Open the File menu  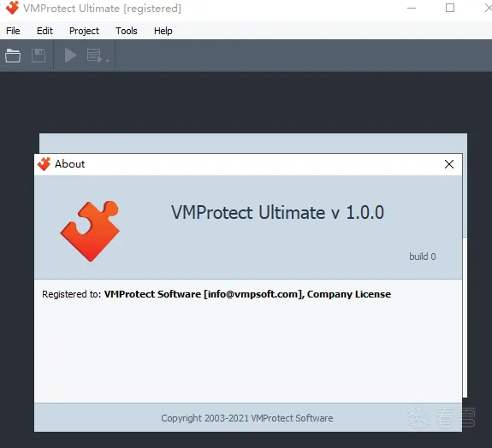pyautogui.click(x=13, y=31)
